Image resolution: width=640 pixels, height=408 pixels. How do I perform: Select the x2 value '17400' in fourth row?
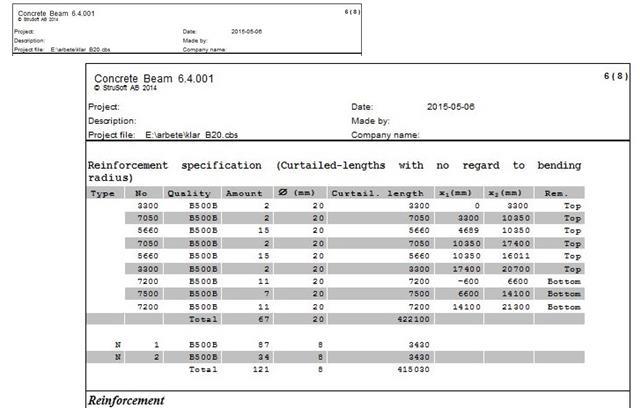tap(516, 244)
